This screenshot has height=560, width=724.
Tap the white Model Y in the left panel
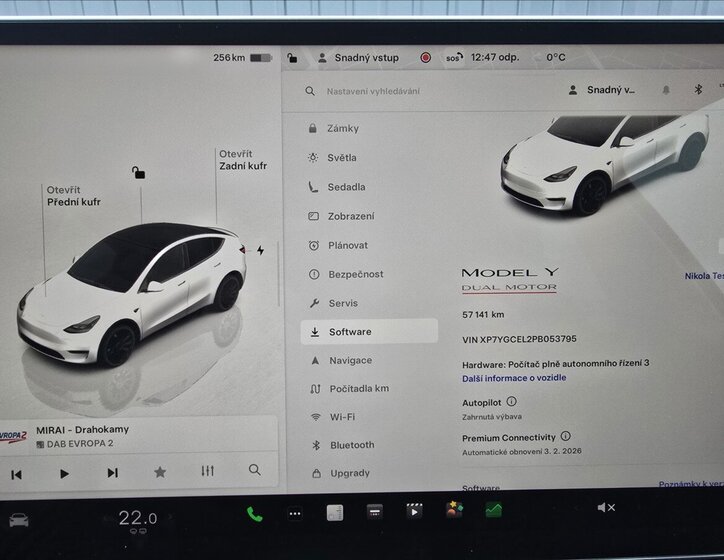click(132, 295)
